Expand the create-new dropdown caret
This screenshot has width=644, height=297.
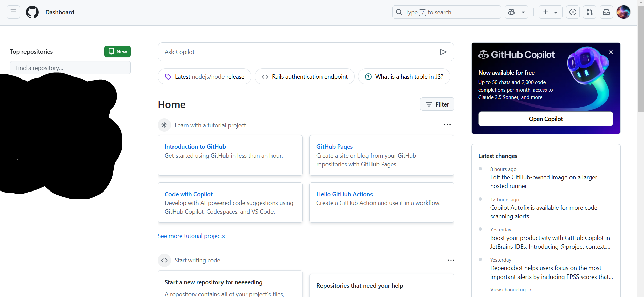[556, 12]
